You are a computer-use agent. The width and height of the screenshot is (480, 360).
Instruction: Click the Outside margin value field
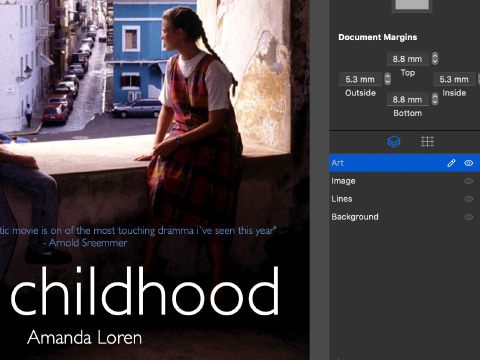[x=360, y=79]
